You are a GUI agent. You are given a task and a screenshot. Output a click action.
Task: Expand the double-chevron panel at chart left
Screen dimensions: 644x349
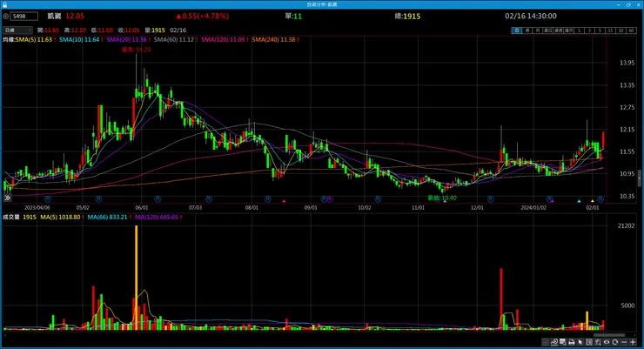tap(7, 198)
